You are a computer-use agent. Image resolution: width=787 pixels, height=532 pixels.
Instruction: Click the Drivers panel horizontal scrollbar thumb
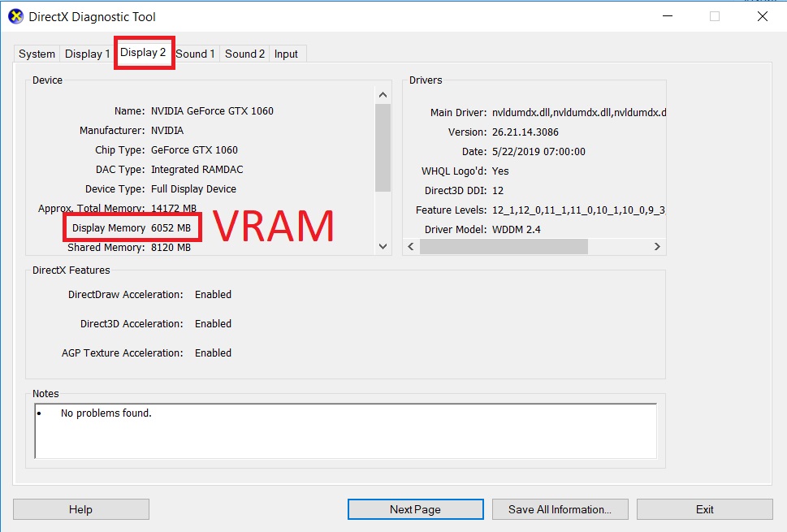pyautogui.click(x=504, y=246)
